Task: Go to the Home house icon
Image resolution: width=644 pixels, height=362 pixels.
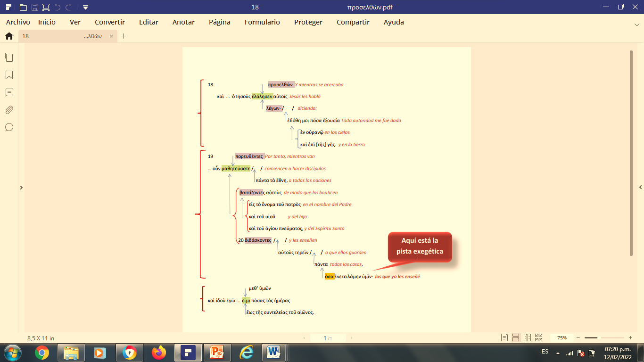Action: pyautogui.click(x=9, y=36)
